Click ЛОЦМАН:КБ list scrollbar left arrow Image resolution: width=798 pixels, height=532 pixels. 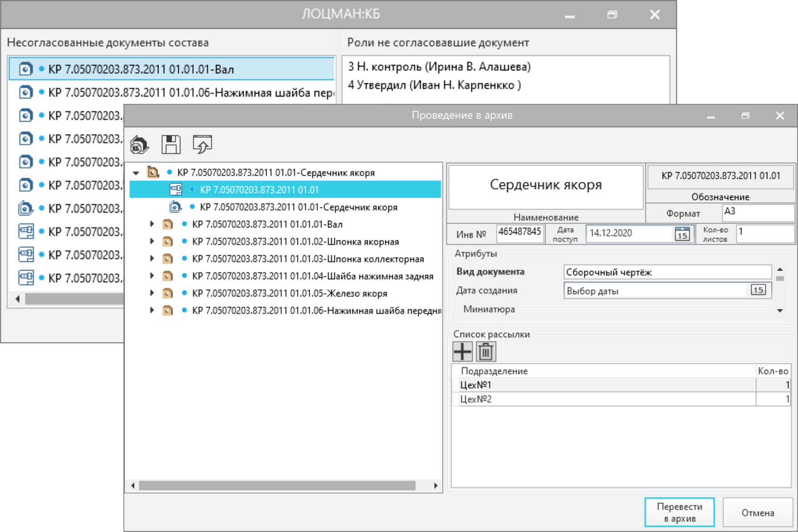[17, 299]
